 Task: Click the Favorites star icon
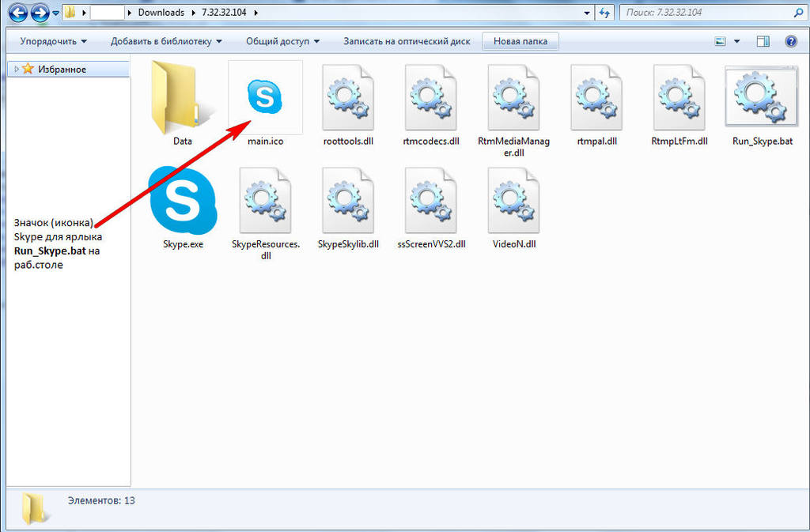click(x=28, y=69)
